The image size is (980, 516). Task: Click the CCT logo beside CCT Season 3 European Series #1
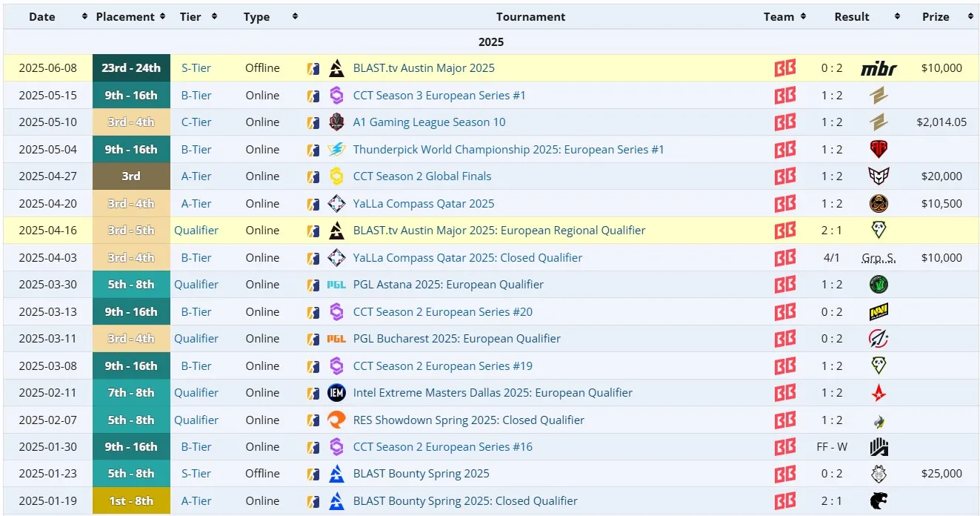coord(336,96)
